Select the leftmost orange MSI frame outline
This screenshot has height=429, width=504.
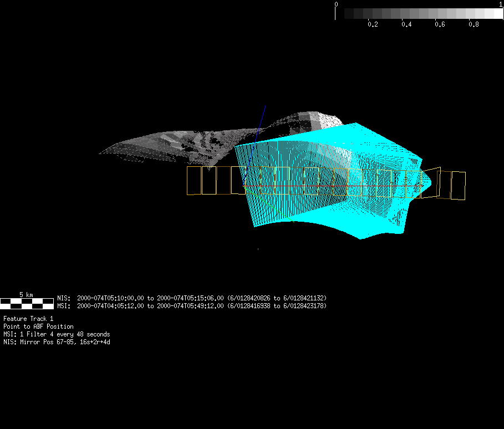194,181
